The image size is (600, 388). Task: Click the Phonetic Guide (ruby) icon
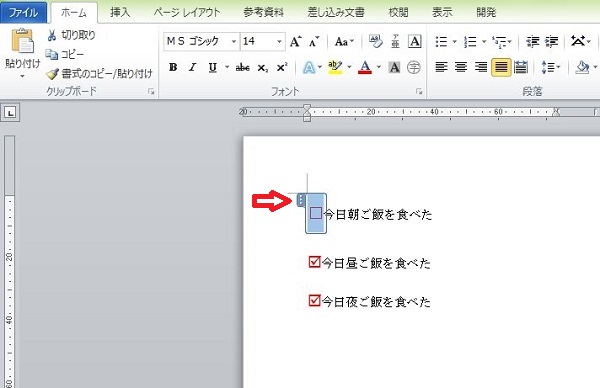coord(395,41)
